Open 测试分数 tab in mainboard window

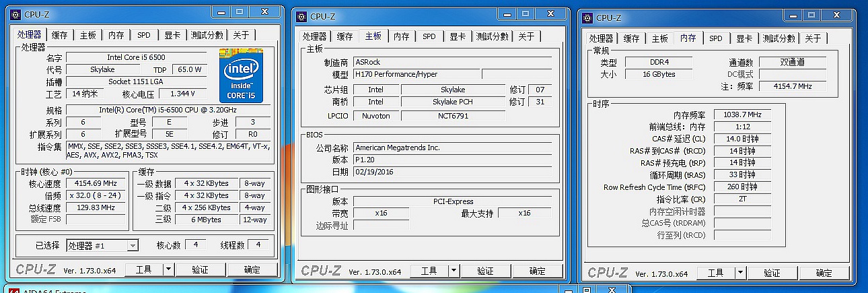(x=492, y=36)
